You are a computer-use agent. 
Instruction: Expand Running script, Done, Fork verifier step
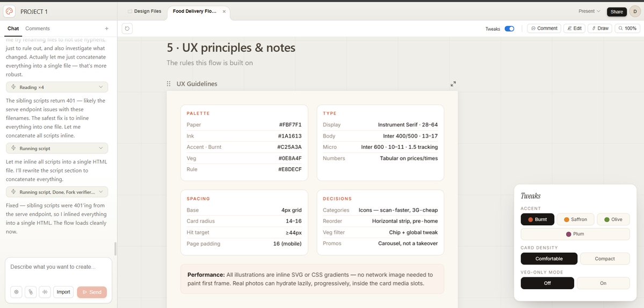(57, 192)
